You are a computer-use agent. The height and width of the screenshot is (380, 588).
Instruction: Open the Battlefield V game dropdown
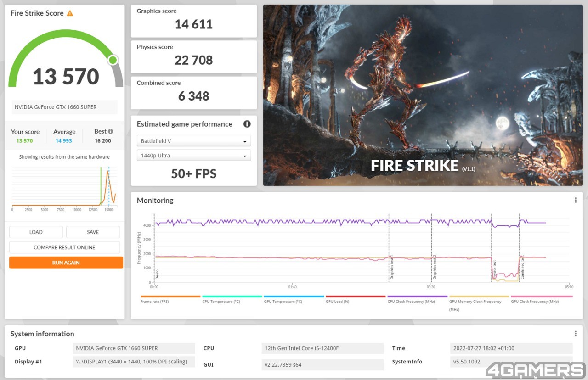[x=194, y=141]
